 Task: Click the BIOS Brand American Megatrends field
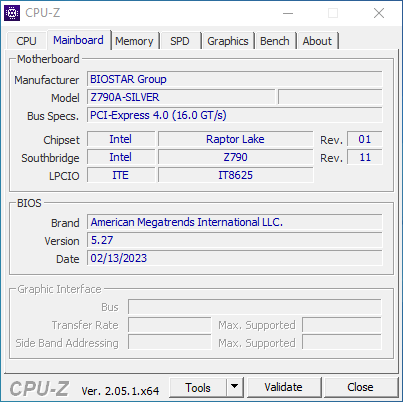pyautogui.click(x=235, y=222)
